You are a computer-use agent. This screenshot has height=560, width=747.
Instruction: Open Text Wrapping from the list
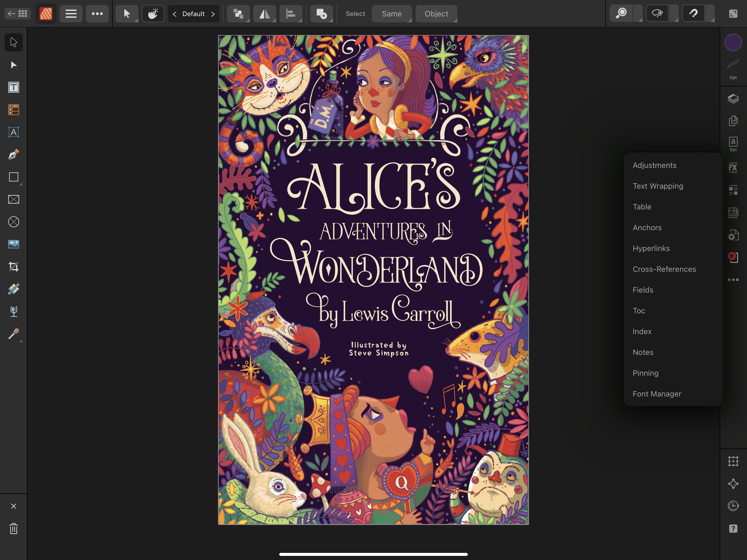click(658, 186)
